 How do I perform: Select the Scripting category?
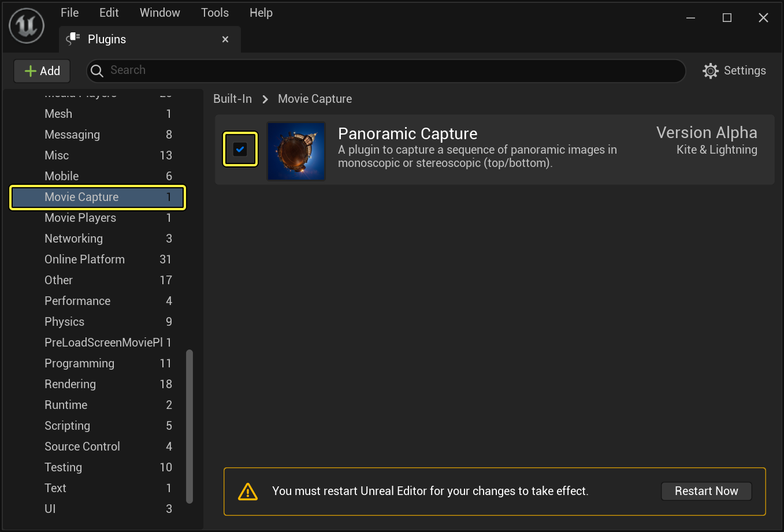click(98, 426)
